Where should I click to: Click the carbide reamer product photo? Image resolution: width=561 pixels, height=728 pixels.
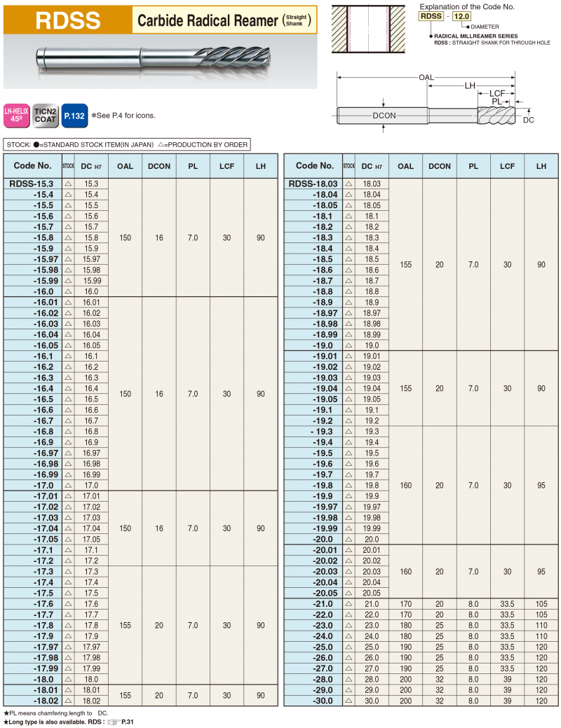(154, 58)
